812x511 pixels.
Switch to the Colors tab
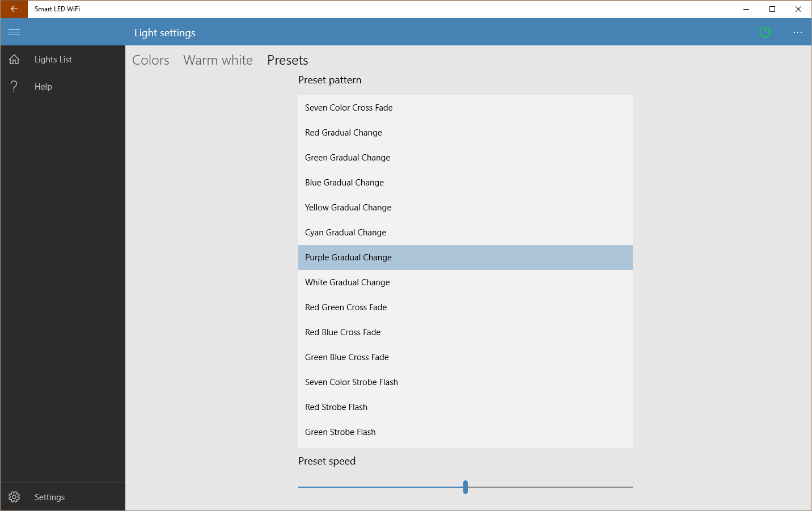click(x=151, y=60)
